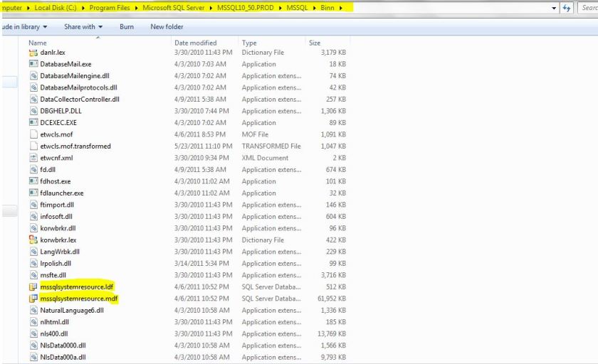
Task: Select the etwcls.mof file icon
Action: [33, 134]
